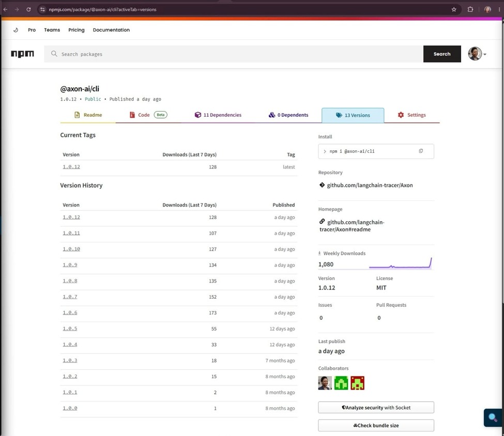
Task: Select the 13 Versions tab
Action: pos(353,115)
